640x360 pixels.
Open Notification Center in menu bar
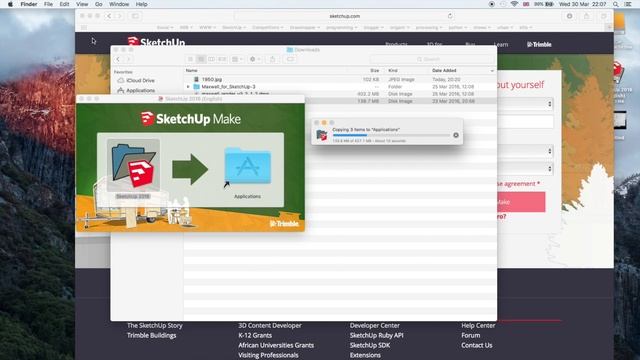628,4
